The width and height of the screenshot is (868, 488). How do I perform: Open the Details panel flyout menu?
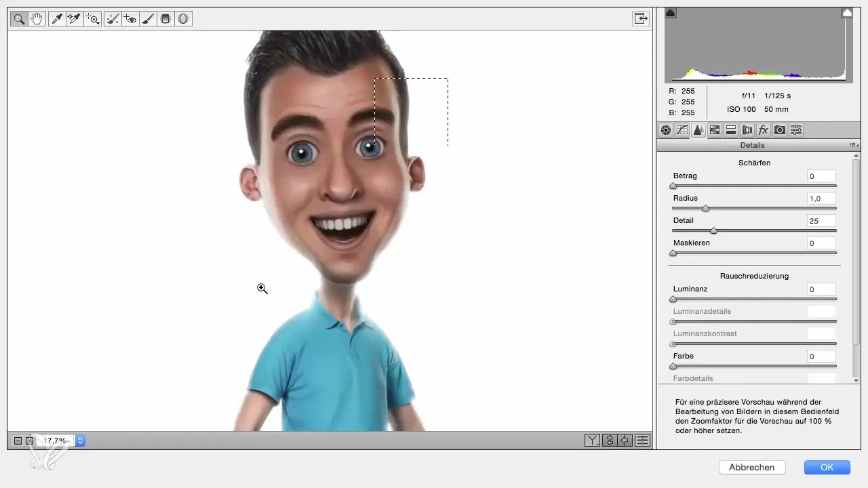[854, 145]
